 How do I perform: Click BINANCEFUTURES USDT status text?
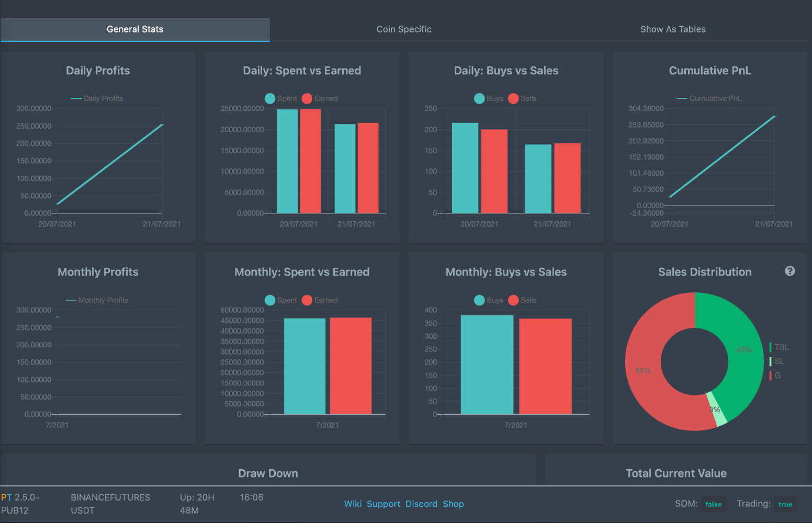(110, 504)
